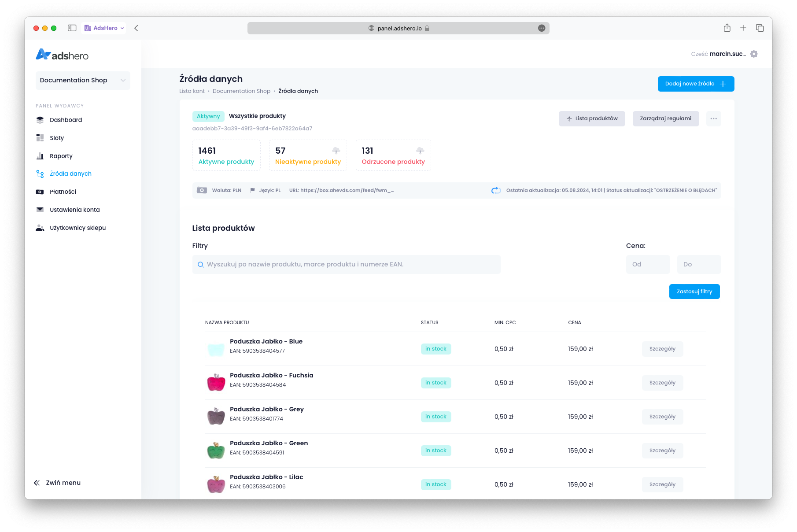Click the cloud icon on Nieaktywne produkty card

[336, 151]
